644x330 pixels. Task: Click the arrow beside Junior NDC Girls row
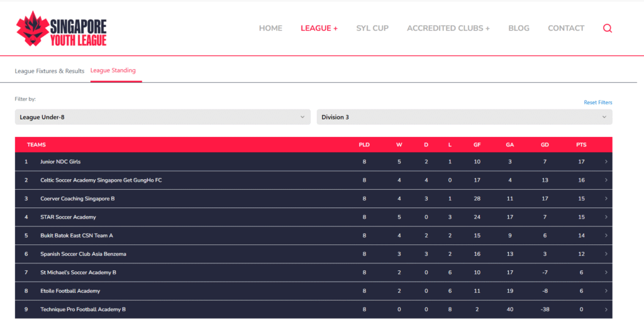606,162
